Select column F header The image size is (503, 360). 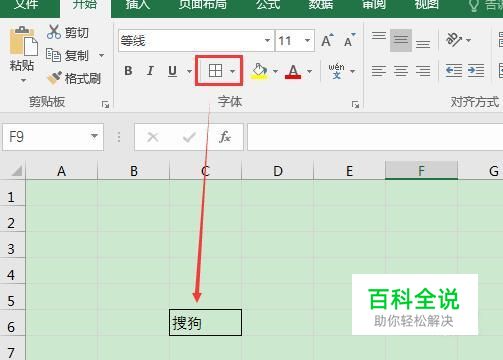pos(421,171)
